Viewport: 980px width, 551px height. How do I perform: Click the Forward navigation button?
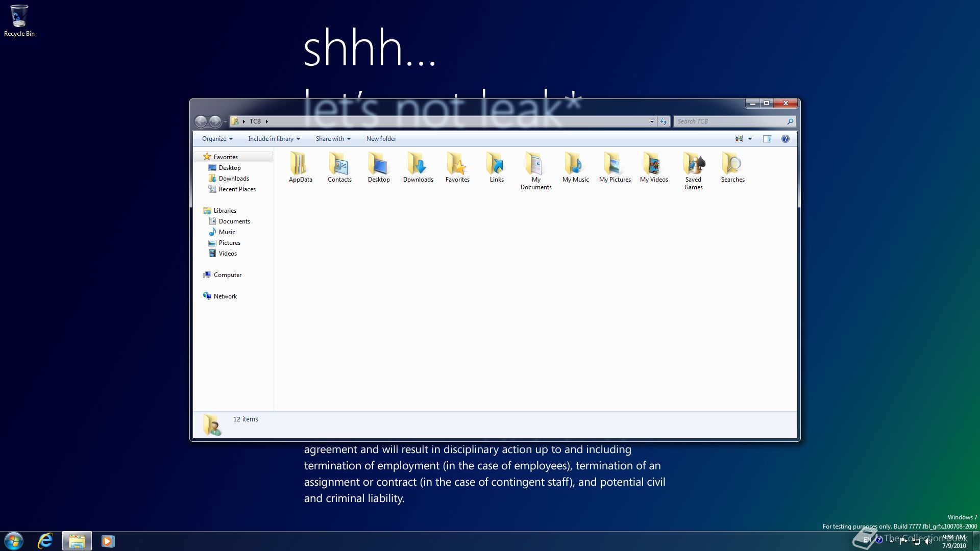[x=215, y=121]
